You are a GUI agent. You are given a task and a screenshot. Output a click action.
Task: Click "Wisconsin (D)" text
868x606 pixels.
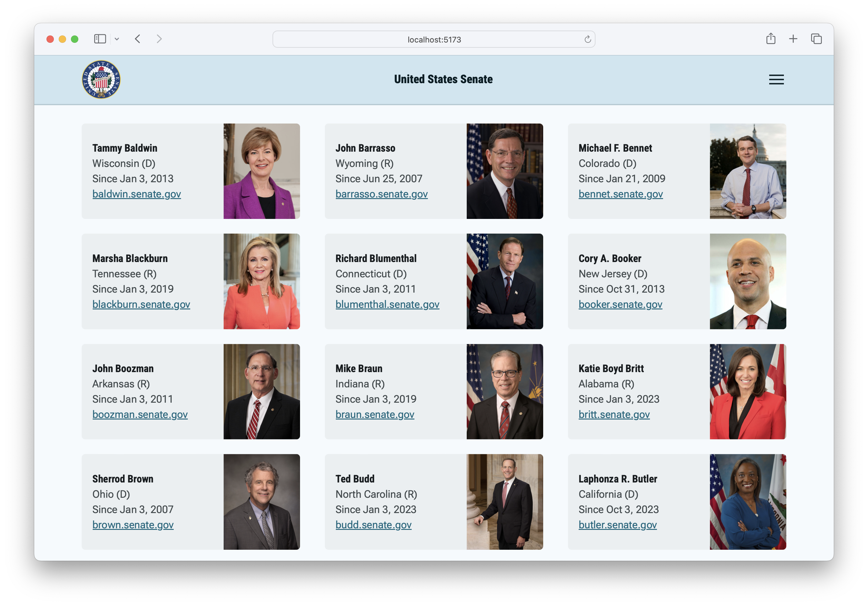click(x=124, y=163)
